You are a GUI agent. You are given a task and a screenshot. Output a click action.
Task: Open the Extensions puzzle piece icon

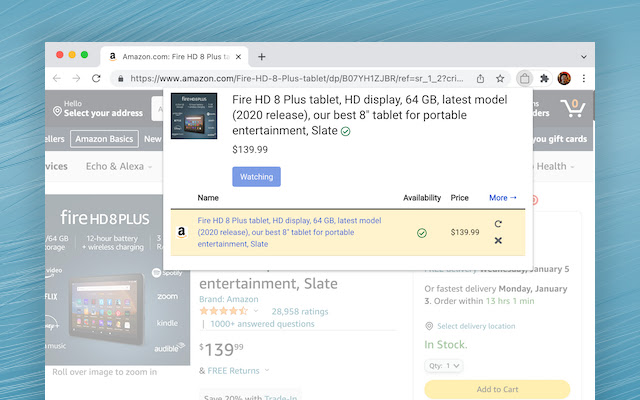pos(544,78)
